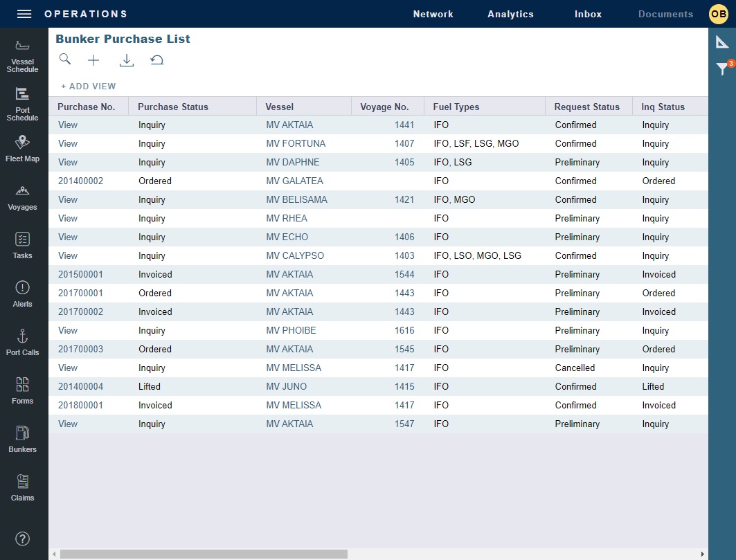Sort by Voyage No. column header

pos(384,107)
